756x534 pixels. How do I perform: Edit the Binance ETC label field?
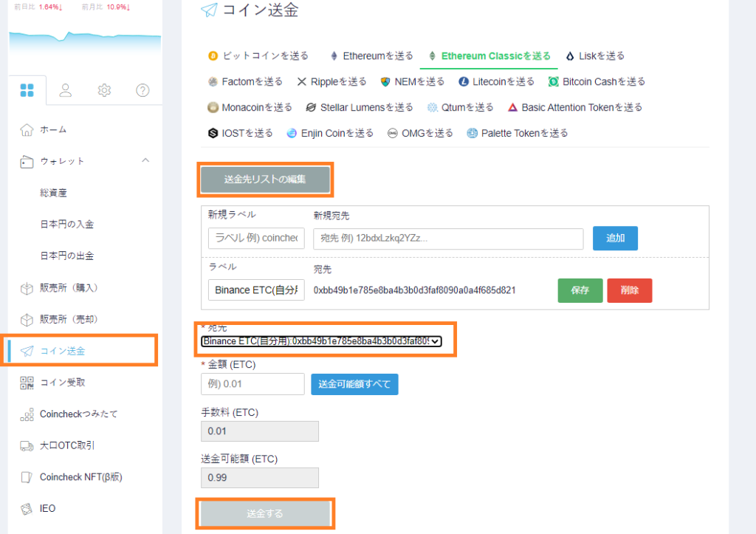256,290
